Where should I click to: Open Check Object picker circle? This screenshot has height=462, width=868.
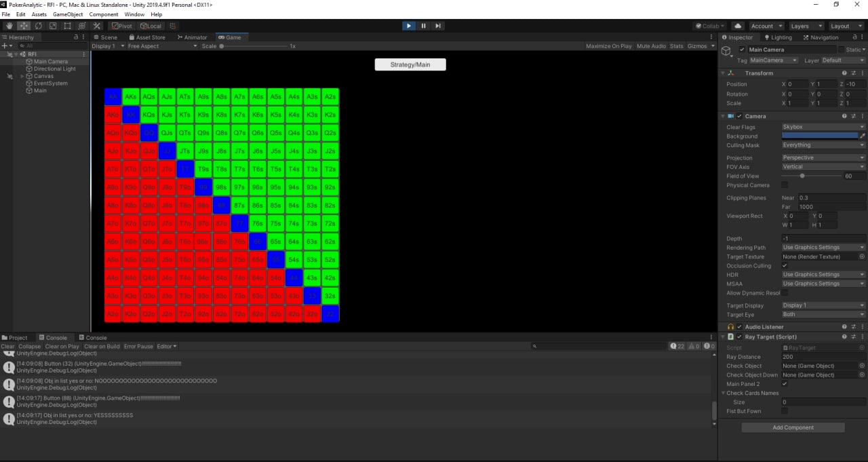tap(862, 366)
